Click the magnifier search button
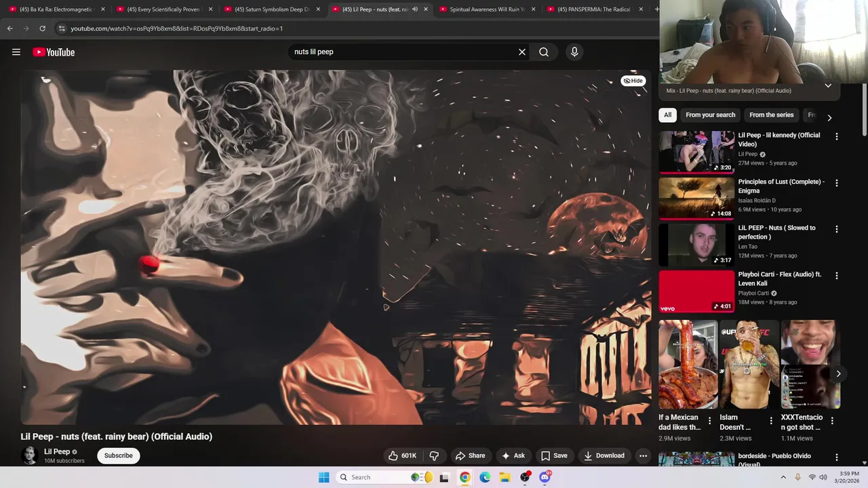The image size is (868, 488). coord(544,52)
